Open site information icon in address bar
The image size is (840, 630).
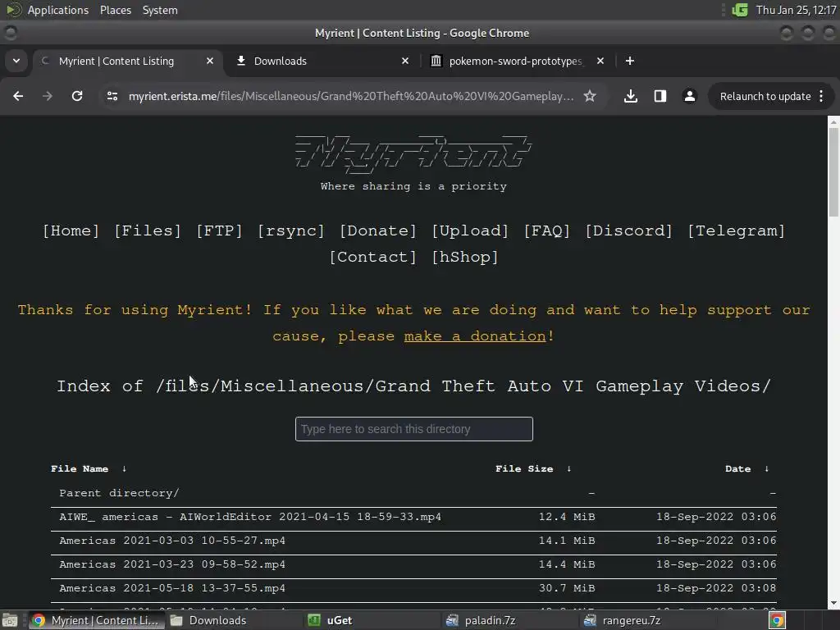pyautogui.click(x=112, y=96)
